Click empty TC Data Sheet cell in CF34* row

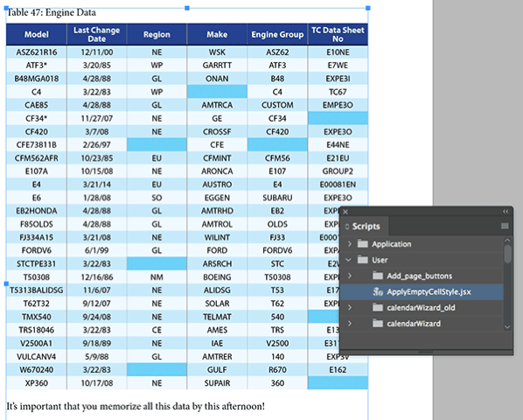[x=338, y=118]
